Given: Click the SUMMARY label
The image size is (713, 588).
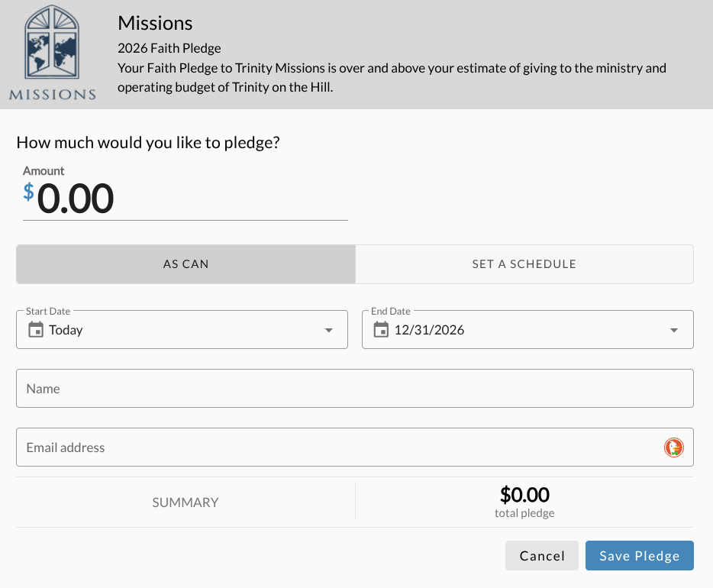Looking at the screenshot, I should [186, 502].
